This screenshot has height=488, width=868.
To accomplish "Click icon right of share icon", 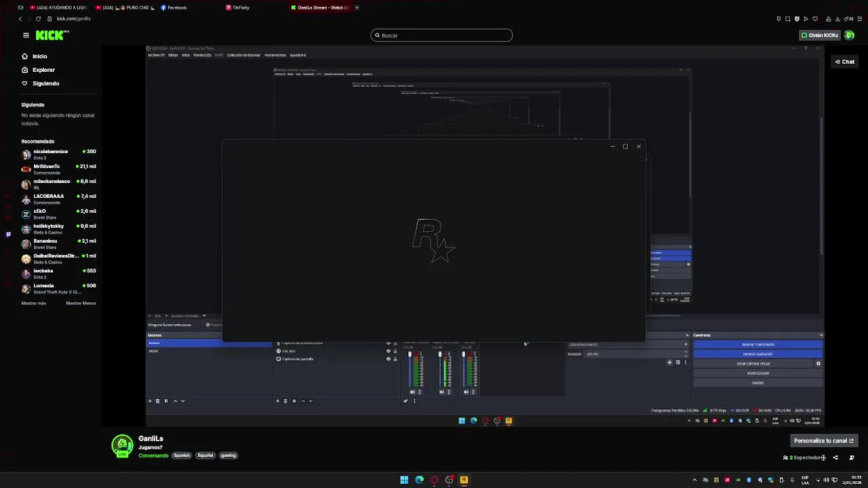I will (x=852, y=457).
